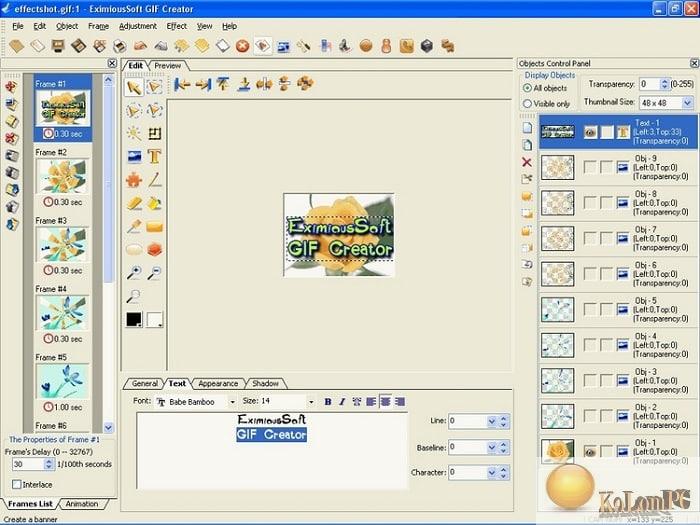Click the align right edges icon
The width and height of the screenshot is (700, 525).
click(x=203, y=83)
